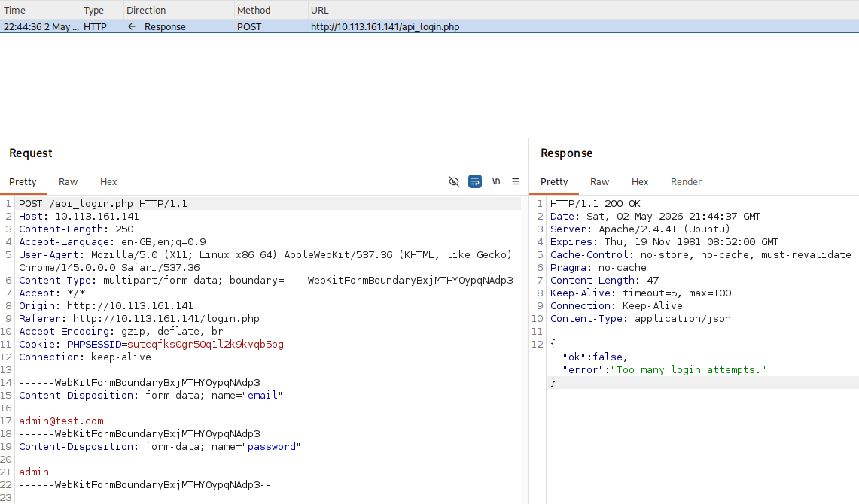Click the response direction arrow icon in the row
The image size is (859, 504).
tap(132, 26)
